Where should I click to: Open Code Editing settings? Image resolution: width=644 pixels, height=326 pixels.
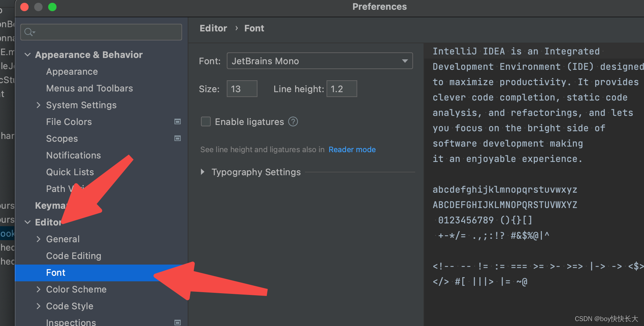point(74,256)
